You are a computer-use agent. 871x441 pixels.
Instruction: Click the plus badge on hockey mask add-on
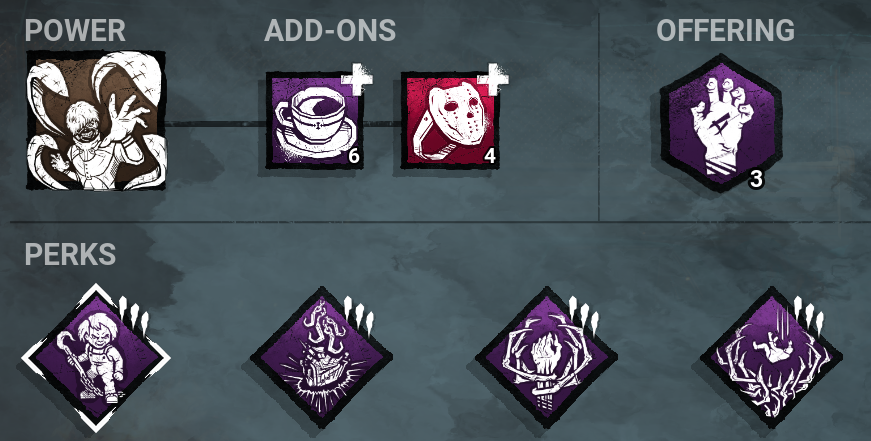pyautogui.click(x=493, y=77)
